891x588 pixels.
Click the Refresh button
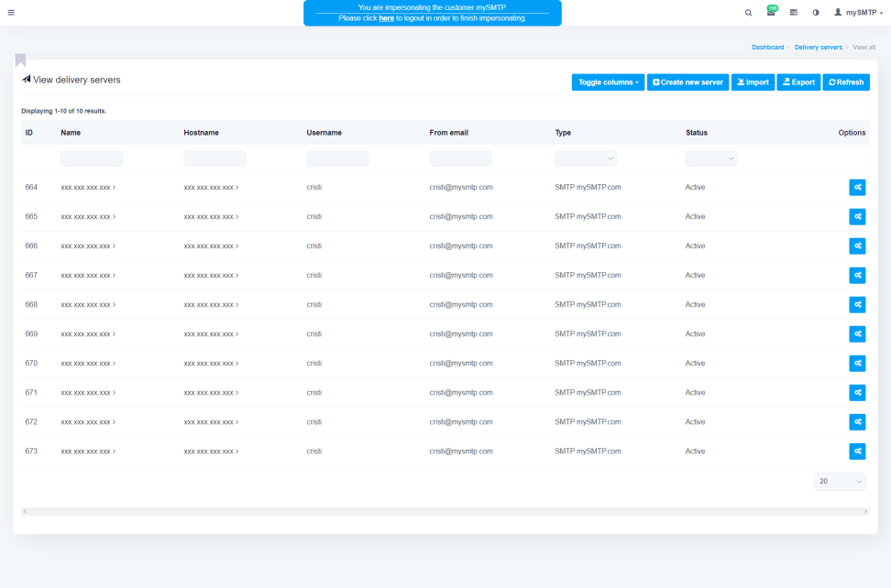tap(846, 82)
